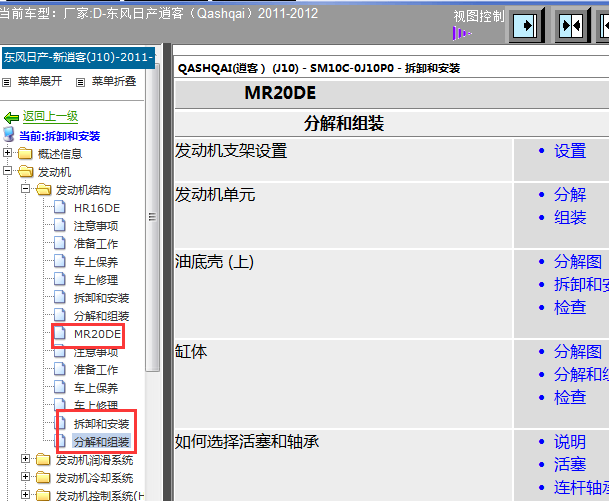Click the inward-arrows view control button
The image size is (609, 501).
(x=571, y=26)
